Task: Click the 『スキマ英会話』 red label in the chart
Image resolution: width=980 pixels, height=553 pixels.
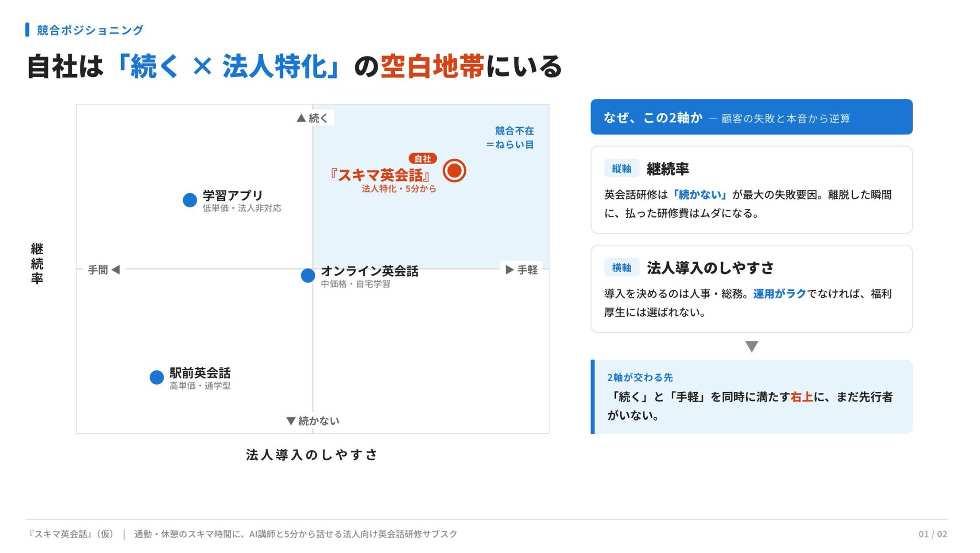Action: (380, 175)
